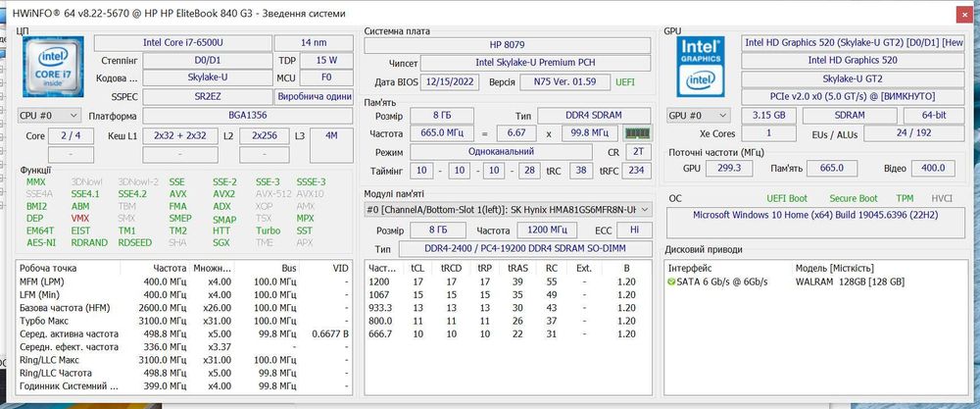Click the SR2EZ SSPEC value

(208, 97)
